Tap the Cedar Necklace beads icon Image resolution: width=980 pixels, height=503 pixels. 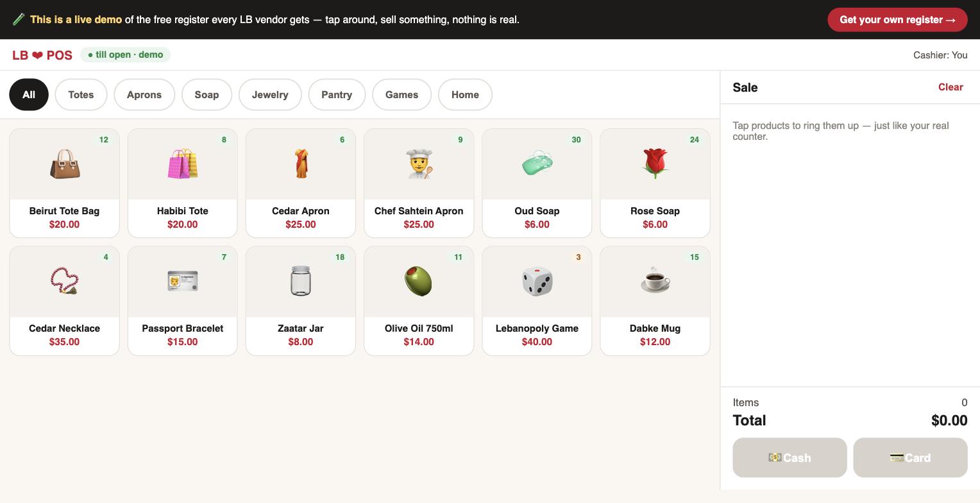point(65,281)
